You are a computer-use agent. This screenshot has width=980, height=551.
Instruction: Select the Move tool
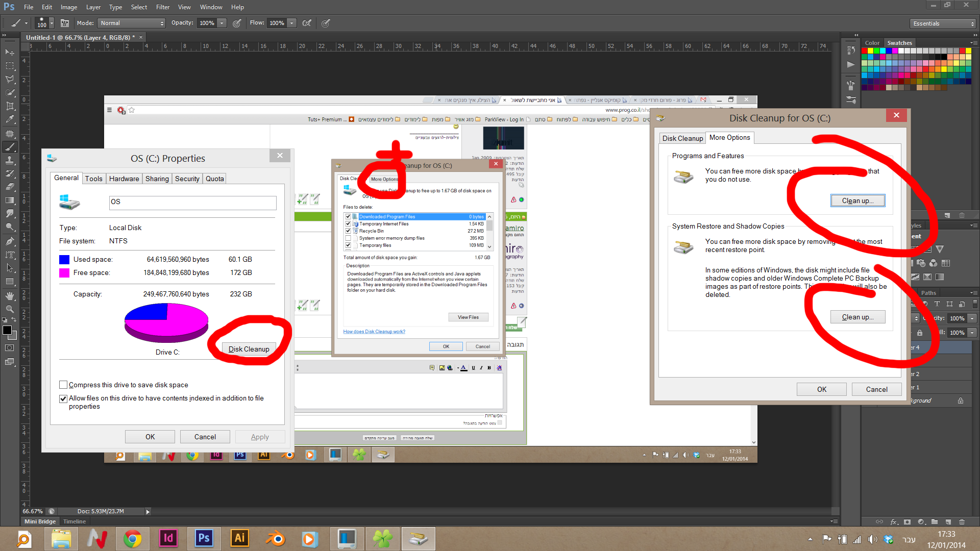(x=10, y=52)
